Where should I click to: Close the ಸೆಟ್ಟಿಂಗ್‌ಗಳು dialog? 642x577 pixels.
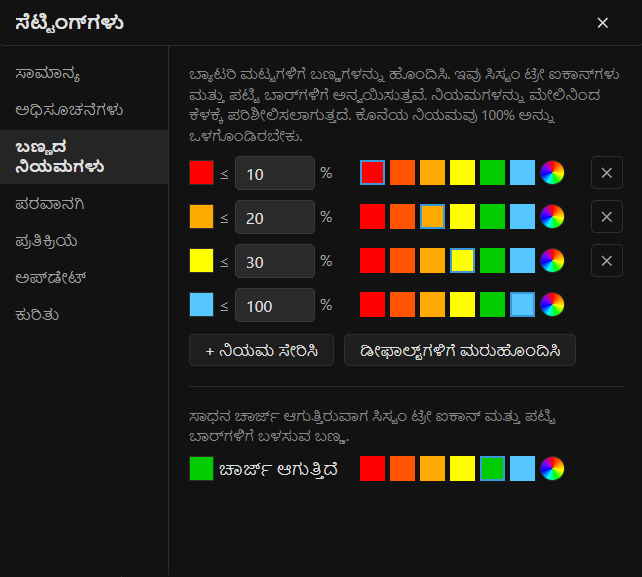point(602,23)
